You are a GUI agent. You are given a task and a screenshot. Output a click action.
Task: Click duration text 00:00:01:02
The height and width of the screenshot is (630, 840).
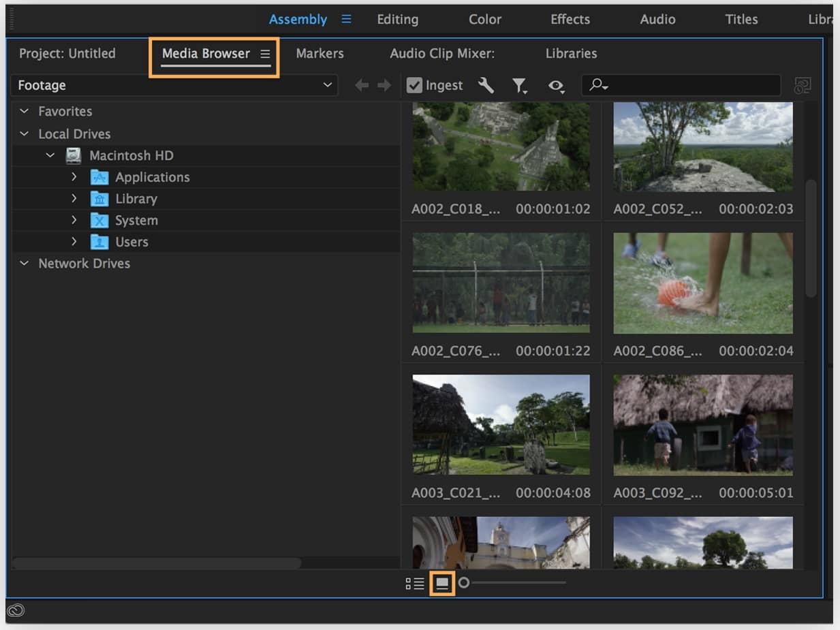(x=553, y=209)
